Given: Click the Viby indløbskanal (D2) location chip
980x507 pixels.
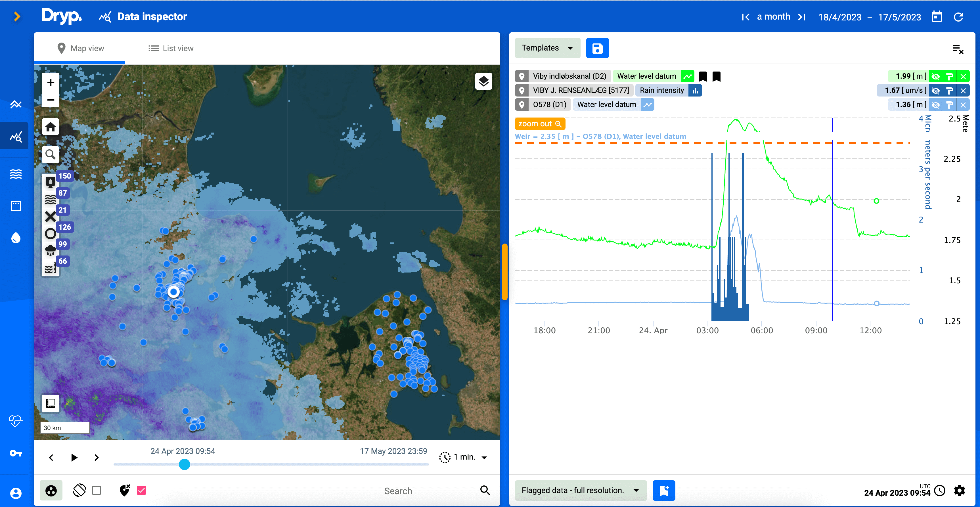Looking at the screenshot, I should (563, 76).
